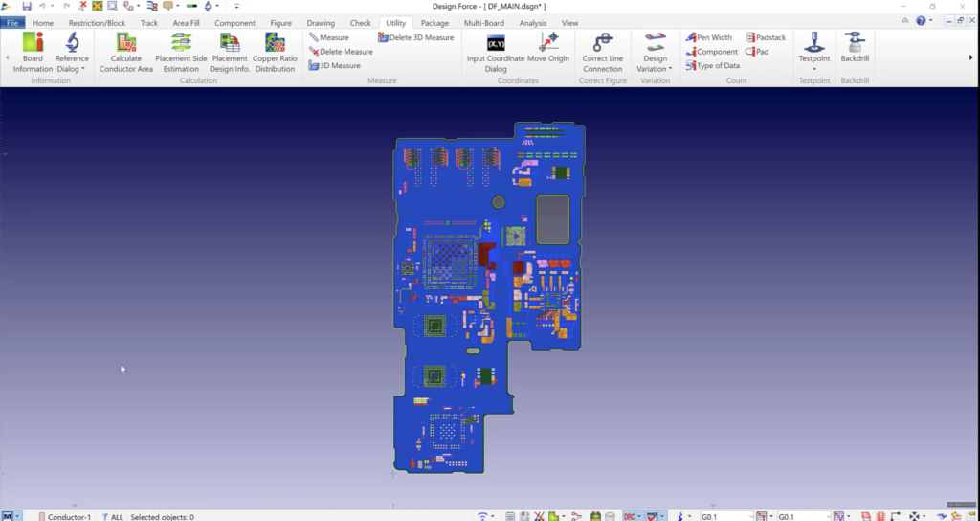Switch to the Multi-Board tab
This screenshot has height=521, width=980.
[484, 23]
